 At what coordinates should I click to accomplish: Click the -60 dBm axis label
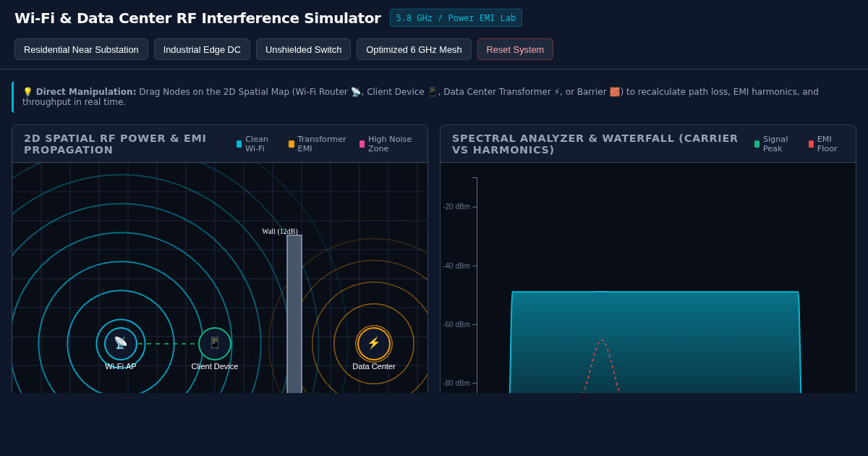pyautogui.click(x=456, y=324)
